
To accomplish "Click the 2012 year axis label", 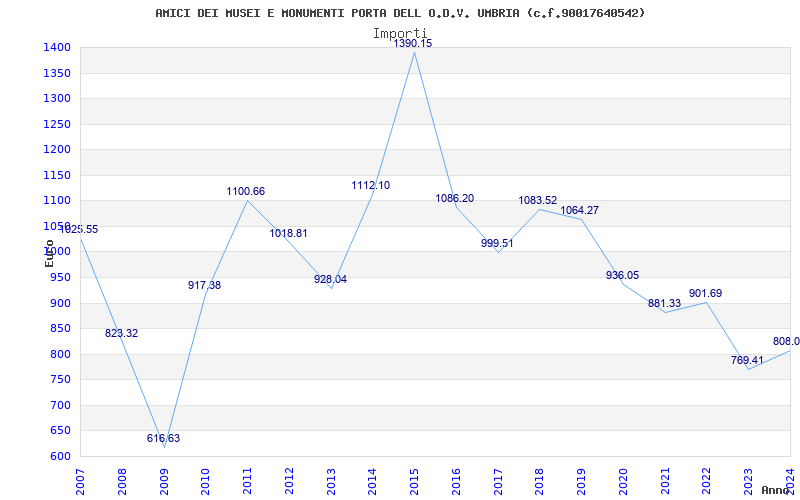I will pyautogui.click(x=289, y=481).
